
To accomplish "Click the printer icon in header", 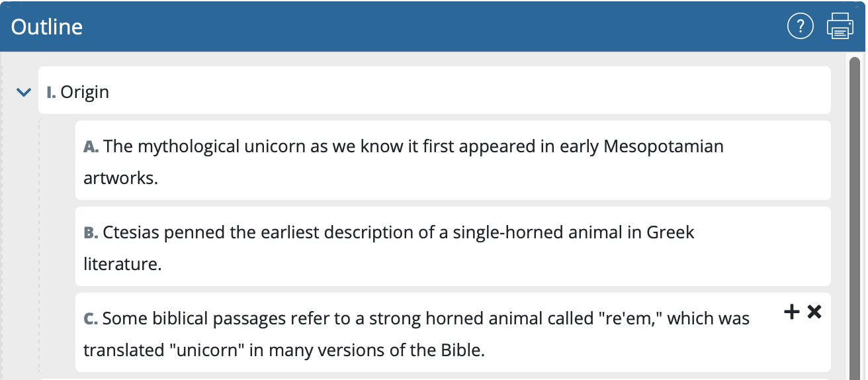I will pos(840,26).
